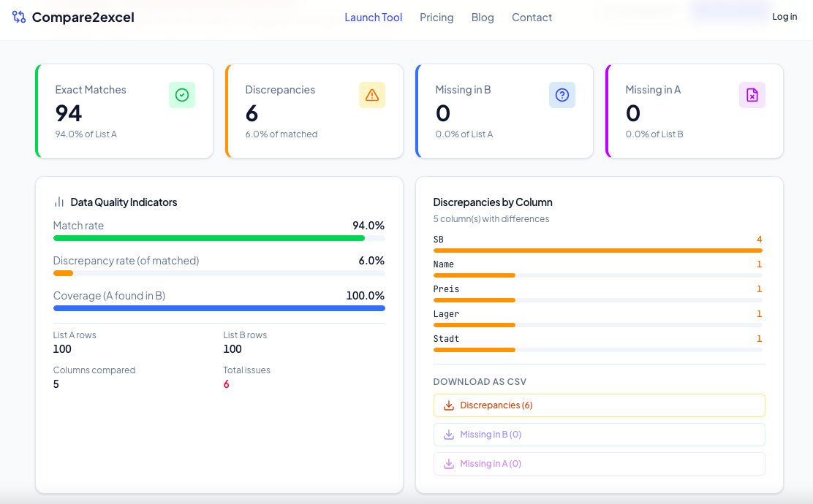
Task: Open the Contact page
Action: (532, 18)
